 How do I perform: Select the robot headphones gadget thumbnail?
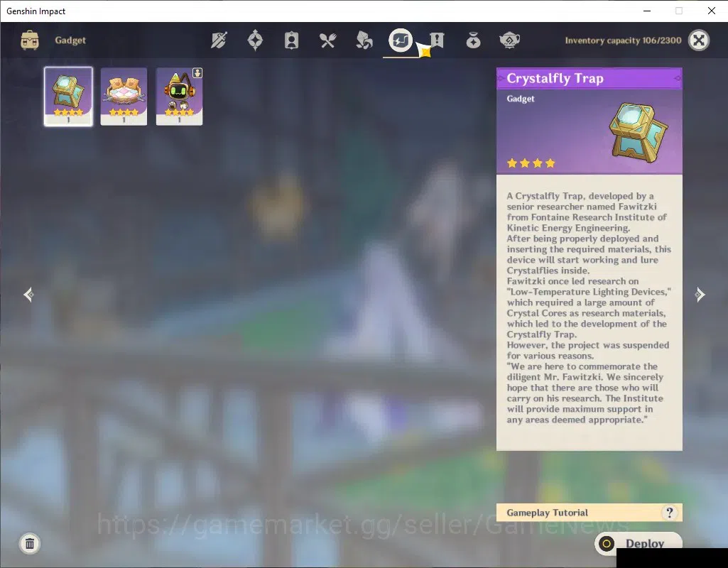[x=179, y=97]
